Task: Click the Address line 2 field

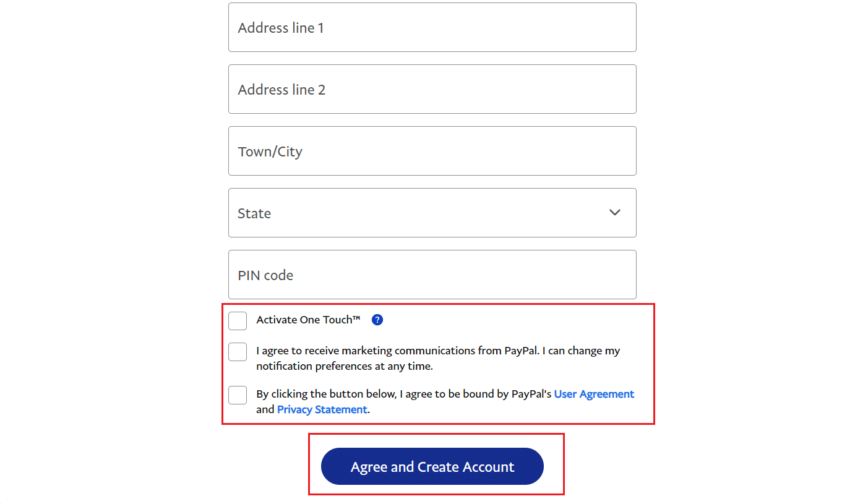Action: pos(432,89)
